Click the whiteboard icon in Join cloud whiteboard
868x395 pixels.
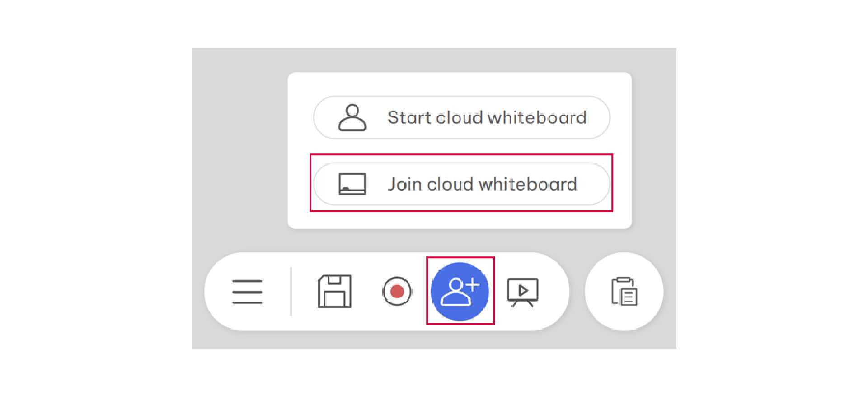pyautogui.click(x=352, y=184)
